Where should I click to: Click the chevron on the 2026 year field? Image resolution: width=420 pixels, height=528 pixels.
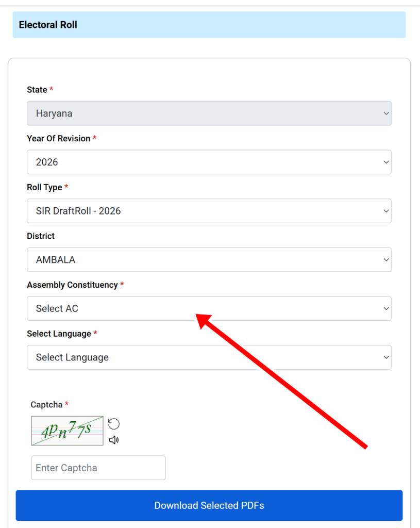tap(386, 162)
